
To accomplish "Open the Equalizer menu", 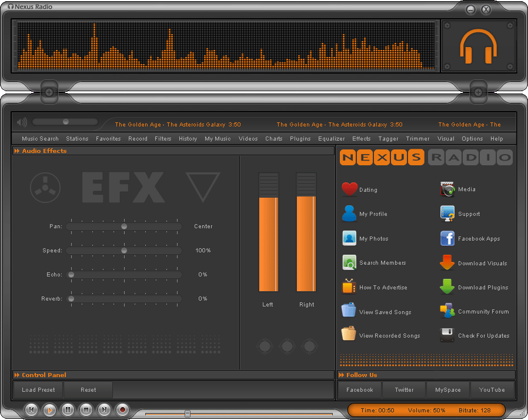I will point(332,138).
